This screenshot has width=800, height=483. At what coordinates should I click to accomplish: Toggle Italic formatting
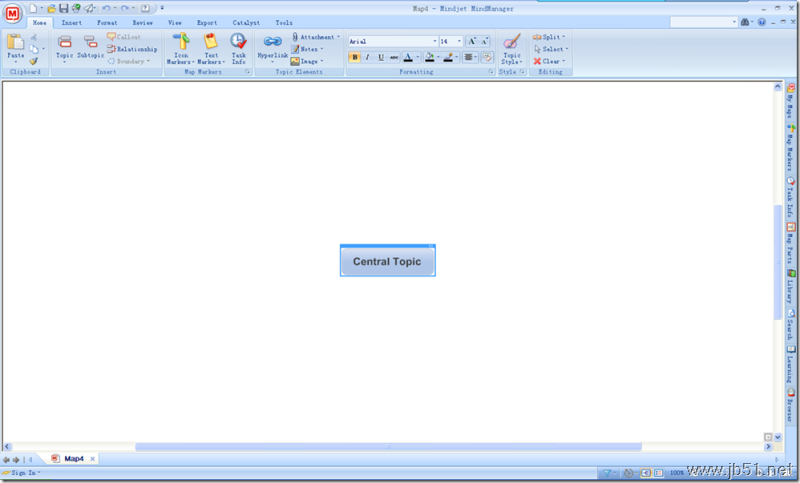[x=367, y=57]
